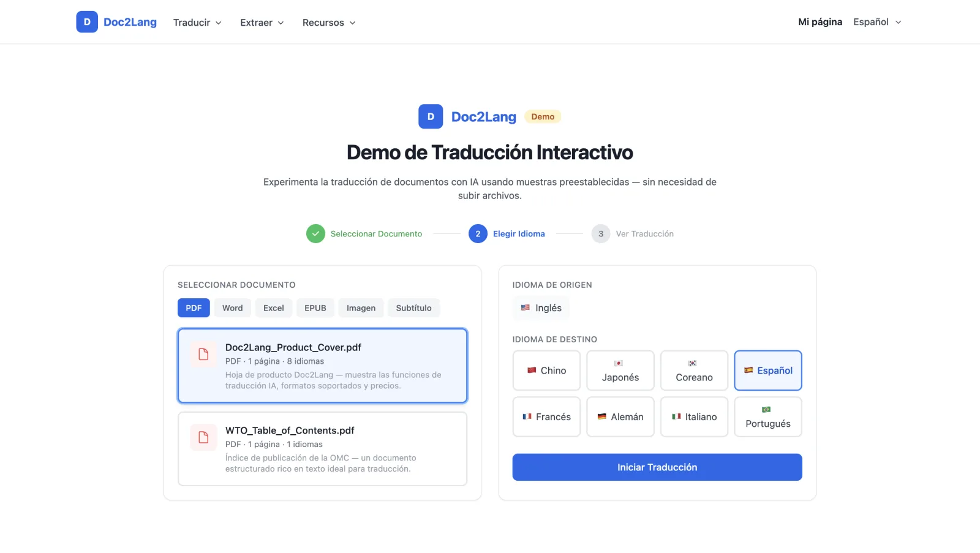The image size is (980, 553).
Task: Click the Iniciar Traducción button
Action: click(x=657, y=467)
